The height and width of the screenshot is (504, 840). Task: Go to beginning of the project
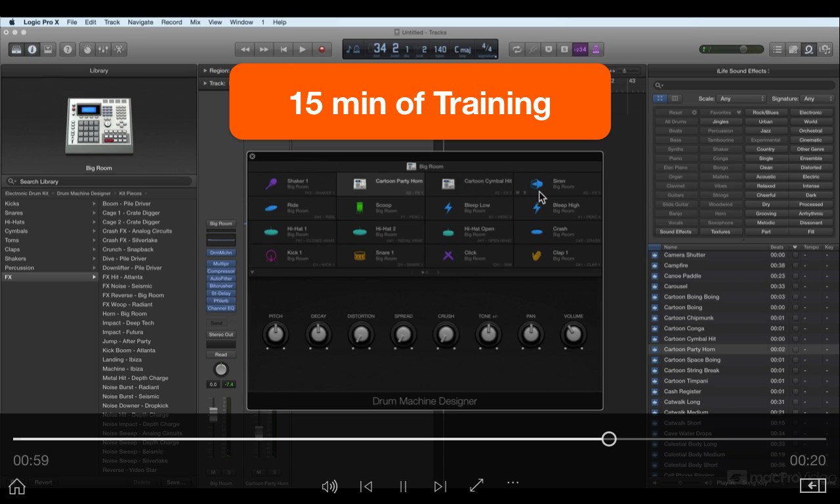tap(283, 49)
